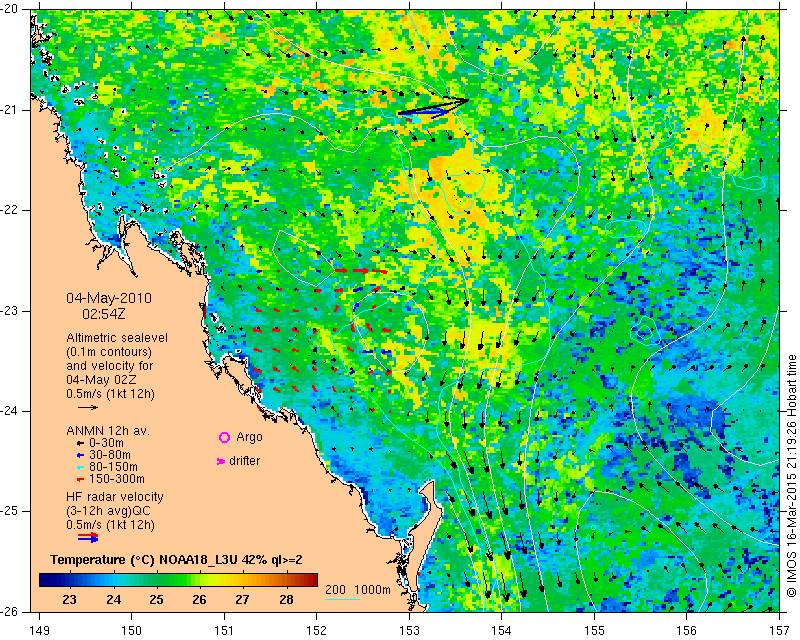Click the 'Argo' legend label
The width and height of the screenshot is (800, 640).
tap(249, 437)
